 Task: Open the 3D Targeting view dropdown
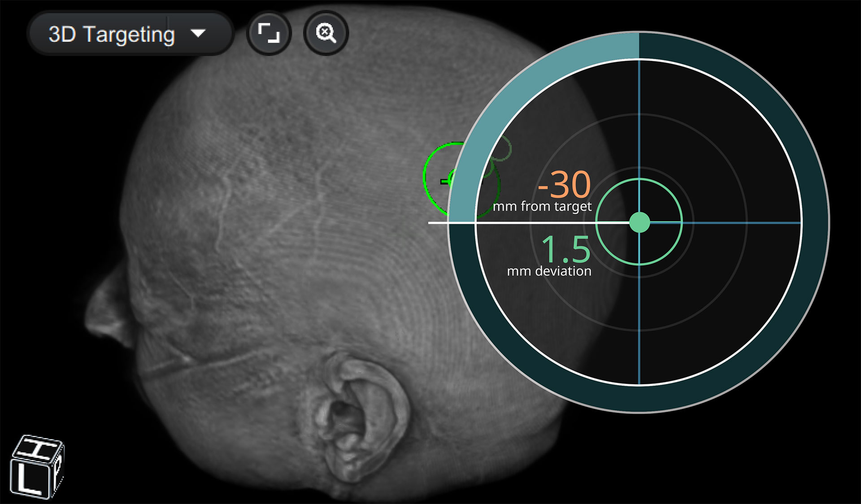pos(111,34)
